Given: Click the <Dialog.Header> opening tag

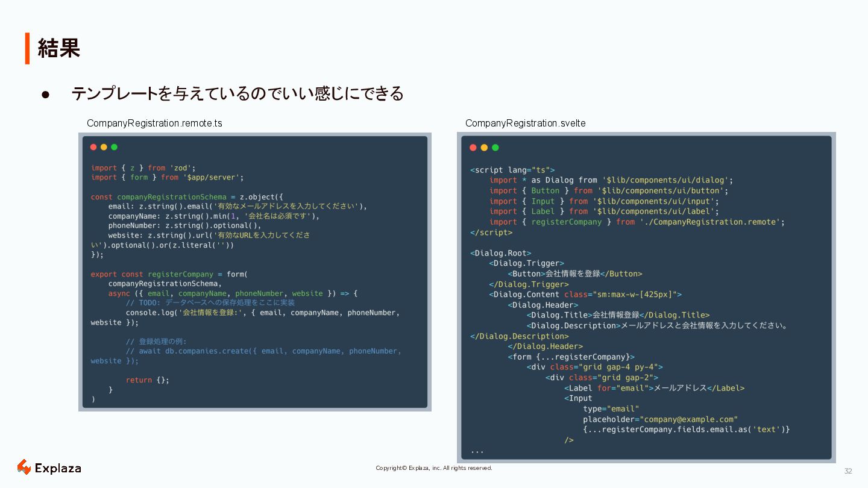Looking at the screenshot, I should pos(543,305).
